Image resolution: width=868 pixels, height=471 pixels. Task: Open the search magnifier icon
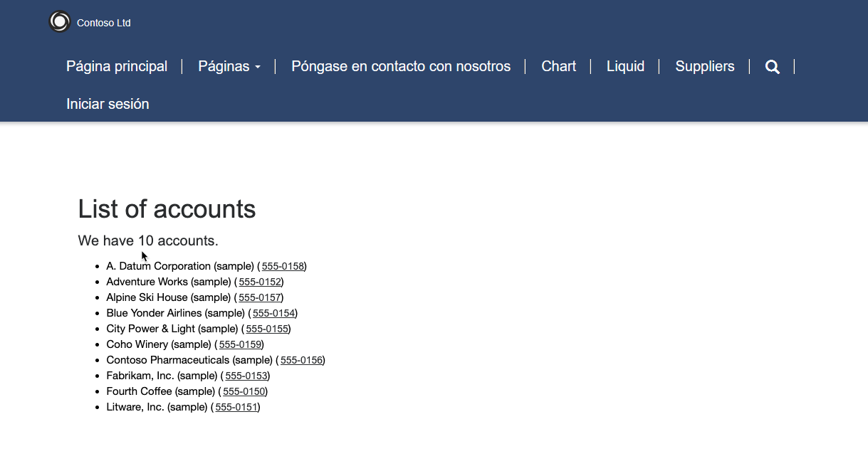pos(773,67)
